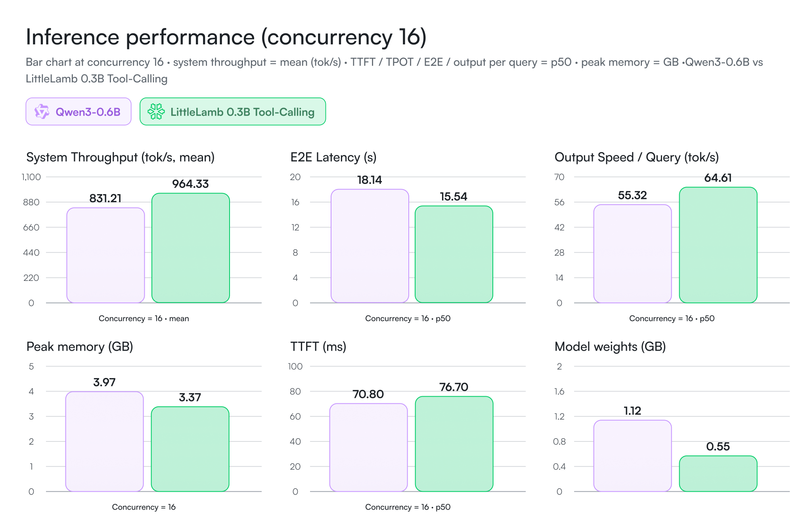Click the main title "Inference performance (concurrency 16)"

point(226,37)
